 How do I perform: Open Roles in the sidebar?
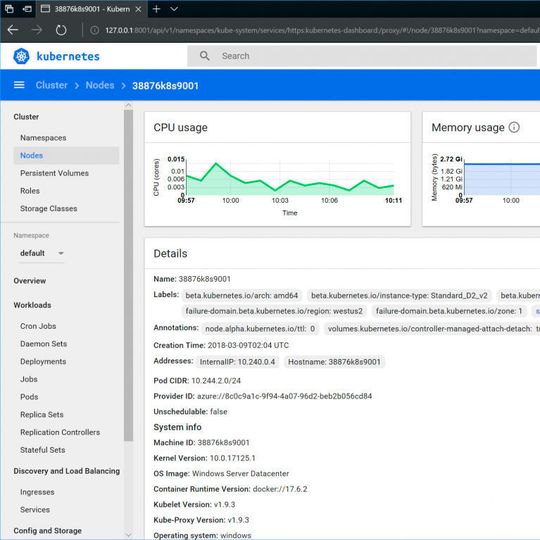click(x=30, y=191)
